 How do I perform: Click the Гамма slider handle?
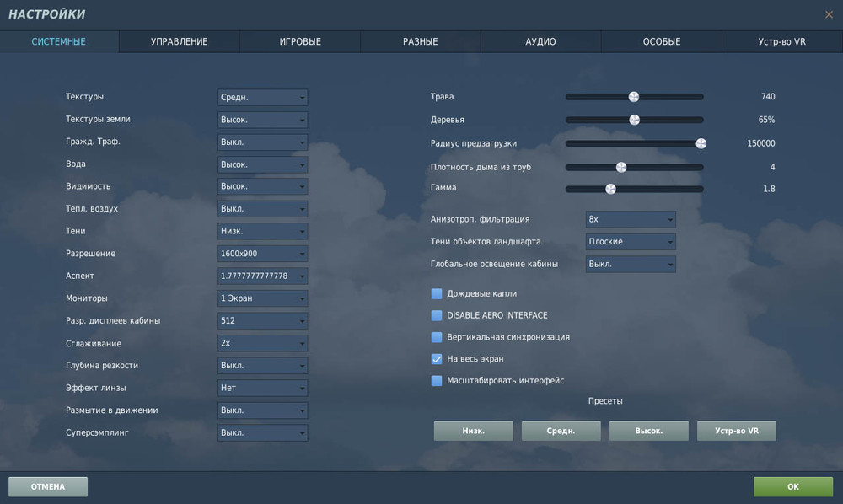coord(610,189)
